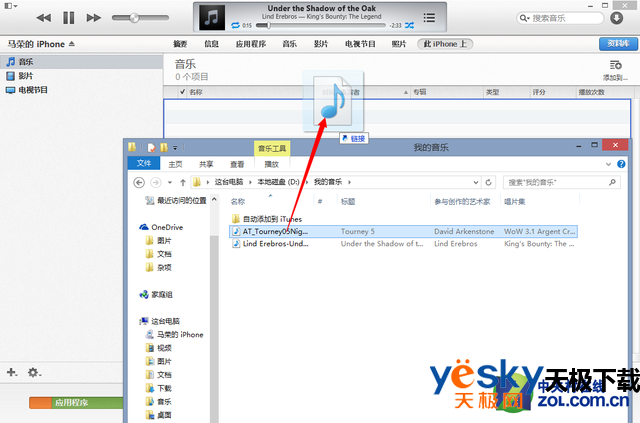Open the recent locations dropdown arrow
Image resolution: width=640 pixels, height=423 pixels.
click(170, 183)
